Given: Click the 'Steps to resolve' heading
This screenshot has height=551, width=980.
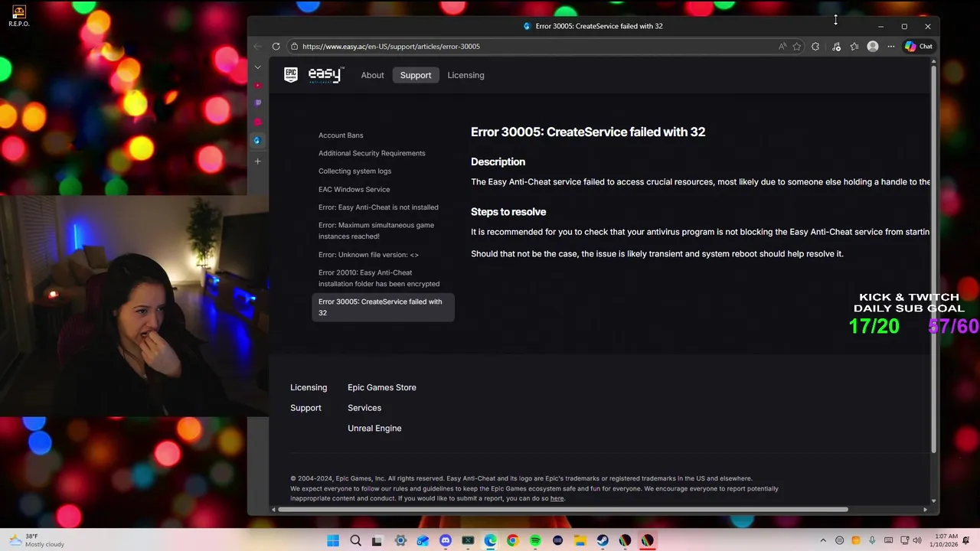Looking at the screenshot, I should [508, 212].
